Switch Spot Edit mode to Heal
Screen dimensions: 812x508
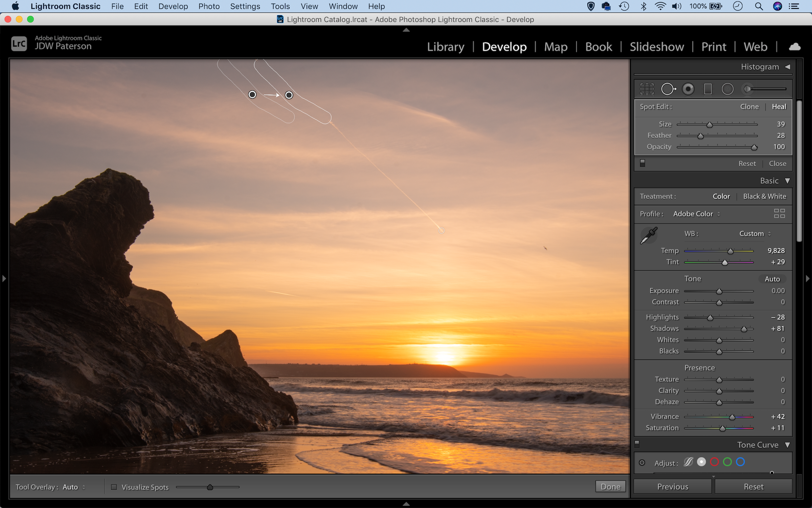point(779,107)
